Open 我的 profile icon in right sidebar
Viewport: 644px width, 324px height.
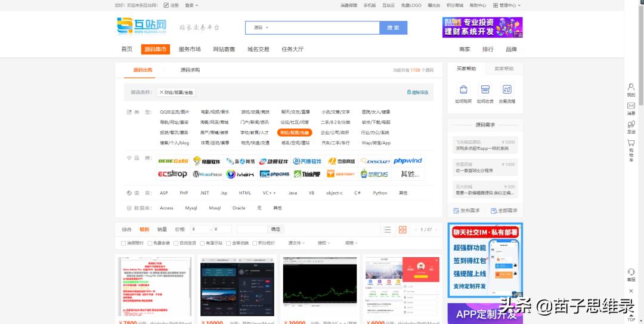pos(631,87)
